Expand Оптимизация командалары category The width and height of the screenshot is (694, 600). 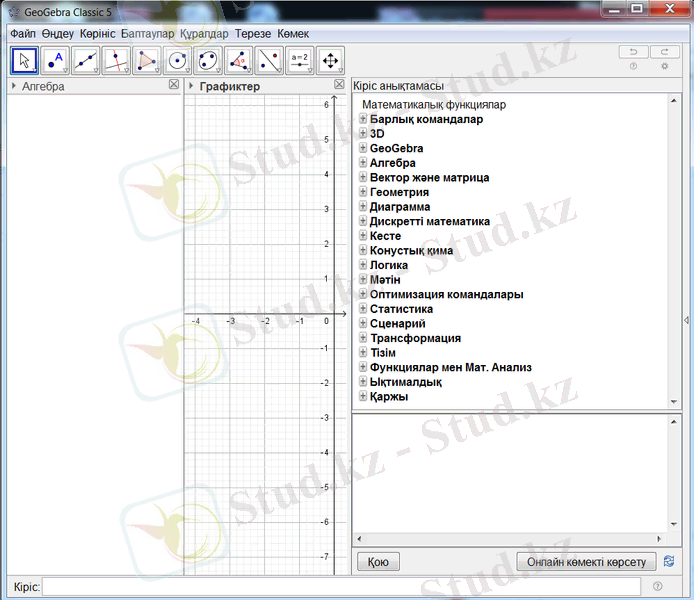[x=363, y=294]
